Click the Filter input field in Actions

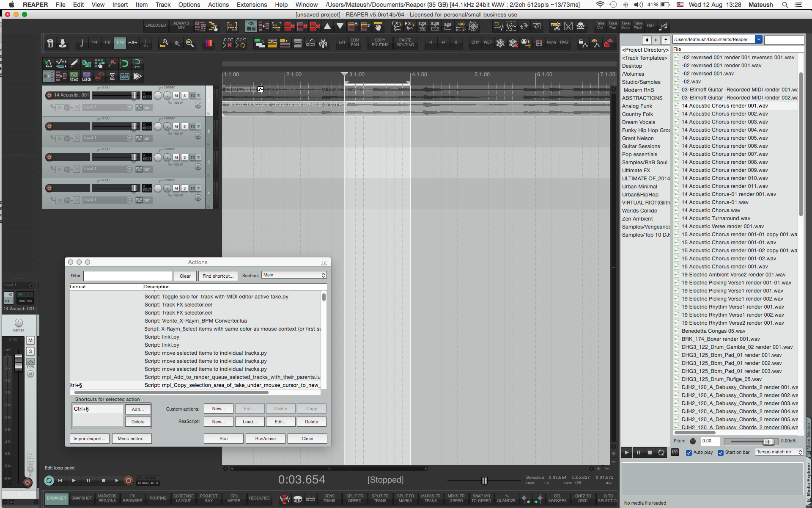click(x=128, y=276)
